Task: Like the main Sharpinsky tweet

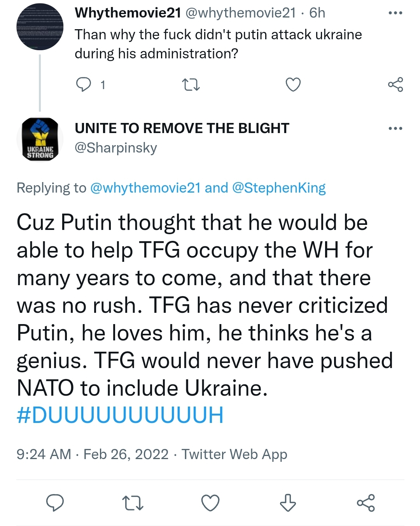Action: pos(210,503)
